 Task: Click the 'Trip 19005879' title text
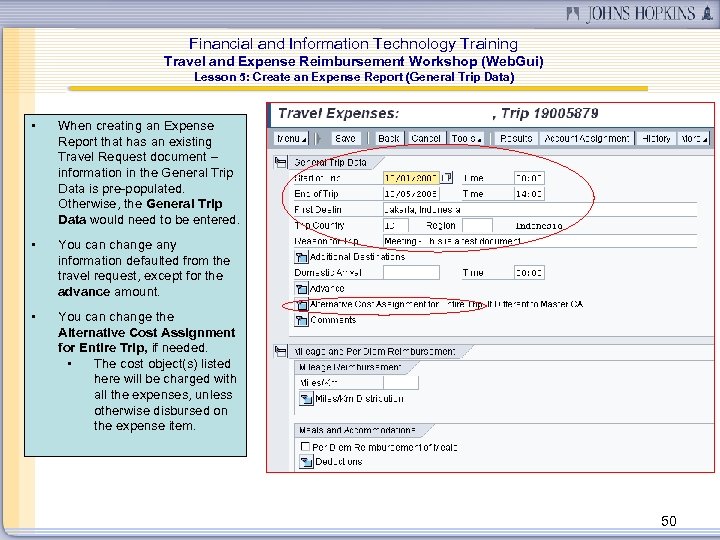click(x=550, y=113)
